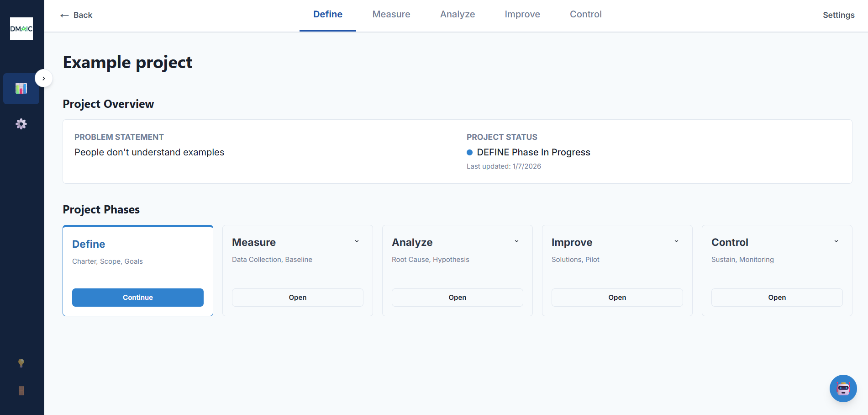Expand the sidebar using the chevron arrow

[43, 78]
